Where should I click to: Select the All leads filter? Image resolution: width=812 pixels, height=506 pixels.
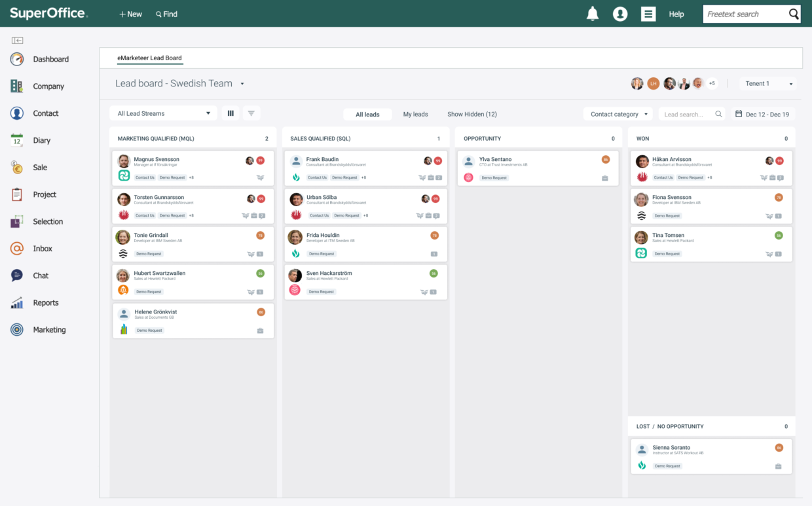tap(367, 114)
